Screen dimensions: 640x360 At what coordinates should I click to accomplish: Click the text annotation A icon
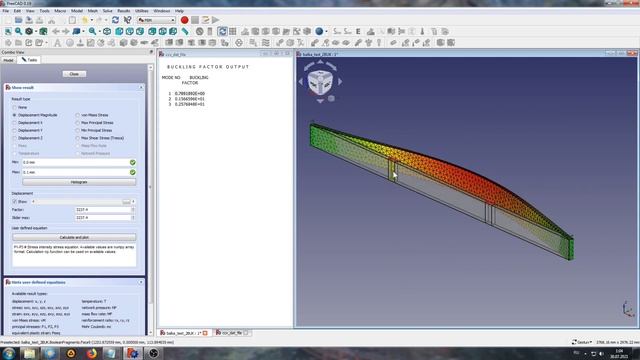57,42
